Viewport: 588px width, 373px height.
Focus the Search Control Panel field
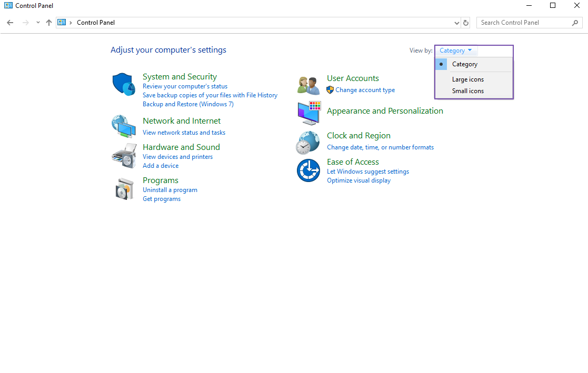coord(529,23)
